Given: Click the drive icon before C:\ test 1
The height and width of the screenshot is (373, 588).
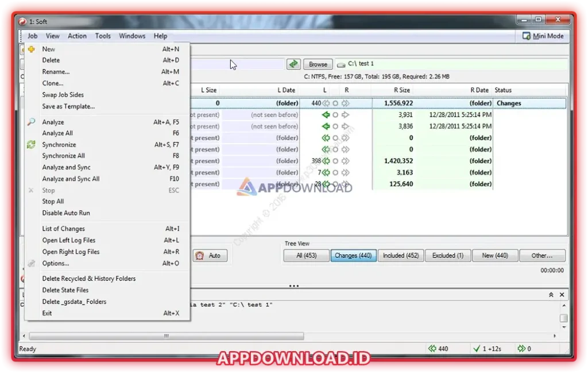Looking at the screenshot, I should [341, 64].
